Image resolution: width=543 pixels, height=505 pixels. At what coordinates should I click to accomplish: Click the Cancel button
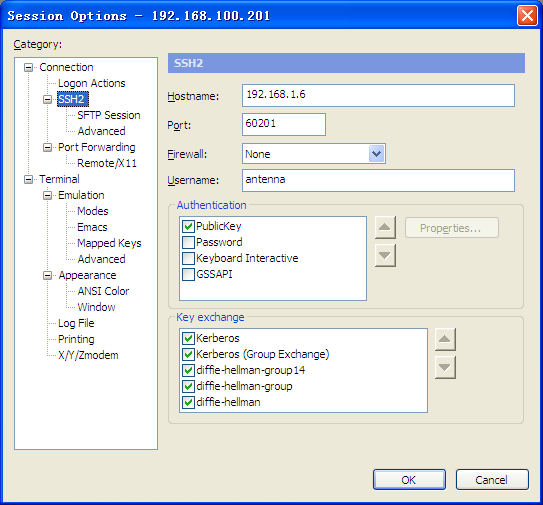point(492,480)
